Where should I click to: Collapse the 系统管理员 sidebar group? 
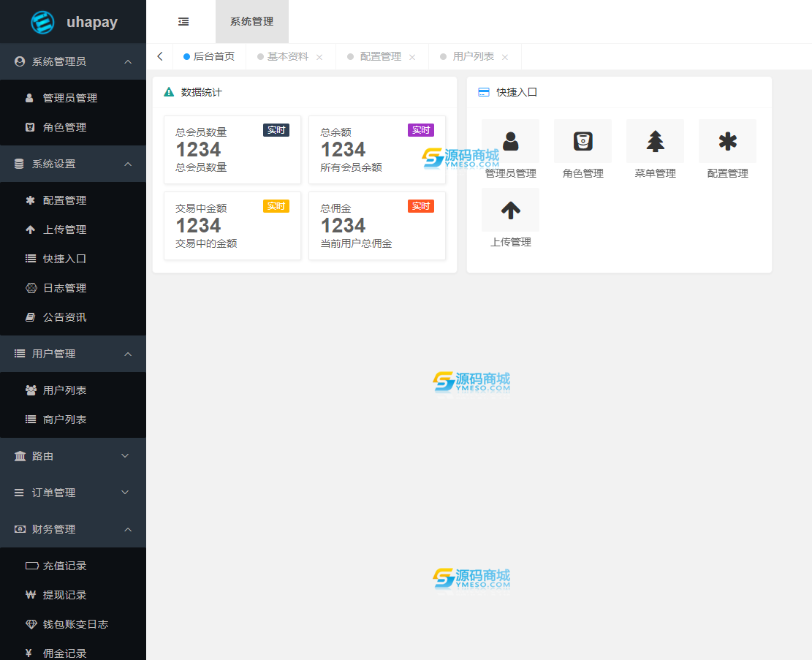click(73, 61)
